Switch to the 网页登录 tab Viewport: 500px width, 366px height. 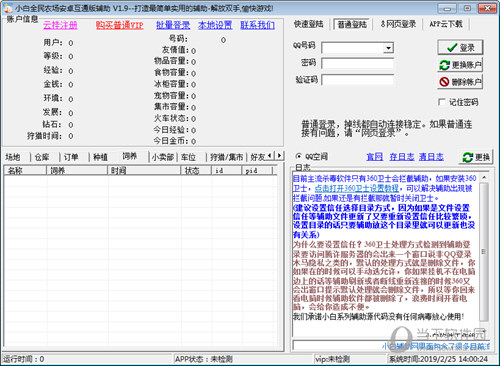coord(398,24)
